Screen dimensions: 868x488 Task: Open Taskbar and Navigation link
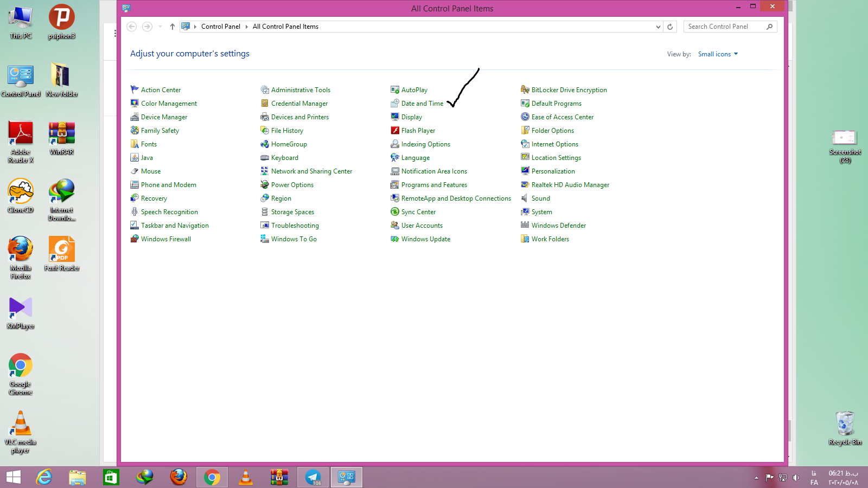point(175,226)
